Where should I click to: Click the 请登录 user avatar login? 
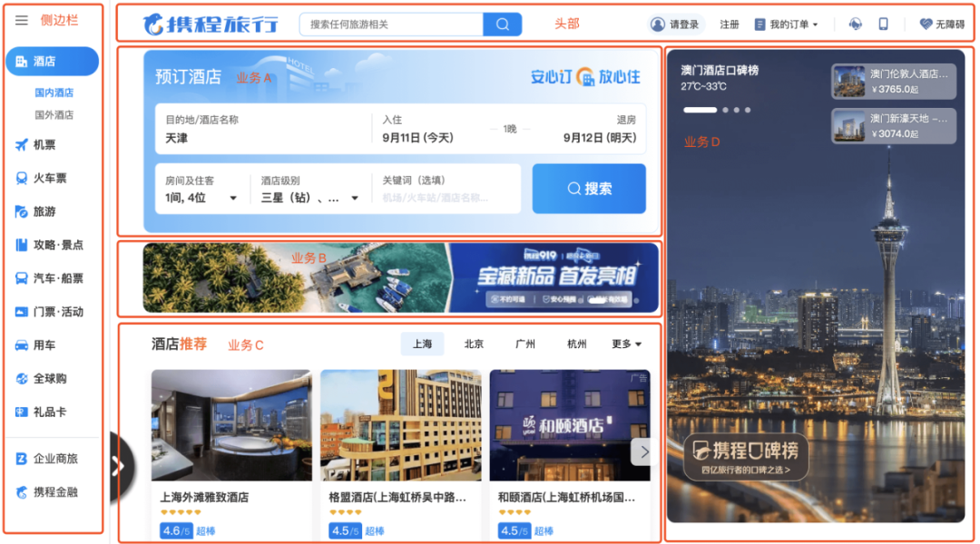674,24
